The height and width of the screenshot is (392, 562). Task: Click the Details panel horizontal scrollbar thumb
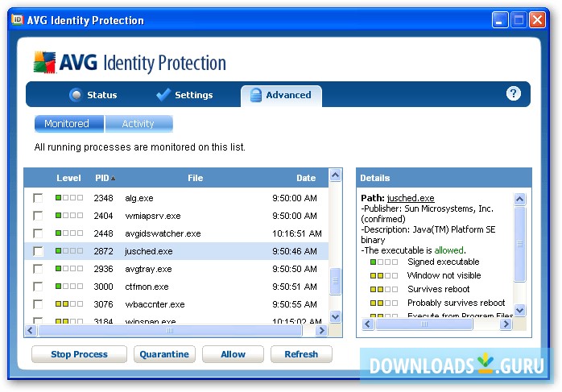[424, 324]
